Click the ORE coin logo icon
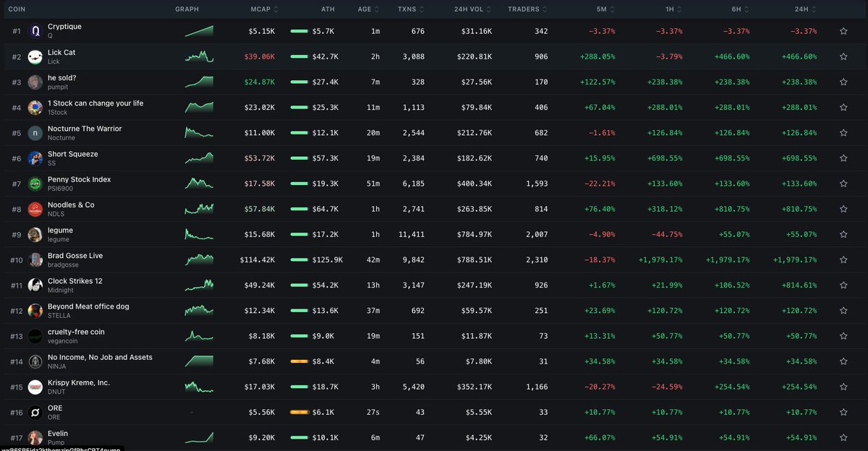 click(x=35, y=413)
